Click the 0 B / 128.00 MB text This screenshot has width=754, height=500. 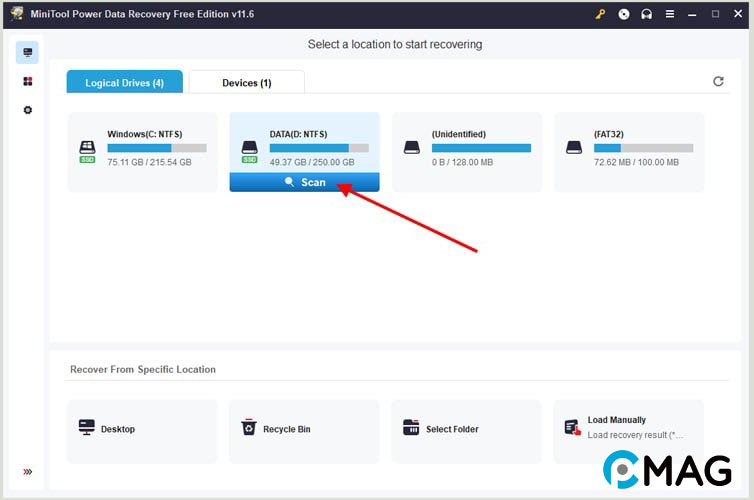[x=462, y=162]
